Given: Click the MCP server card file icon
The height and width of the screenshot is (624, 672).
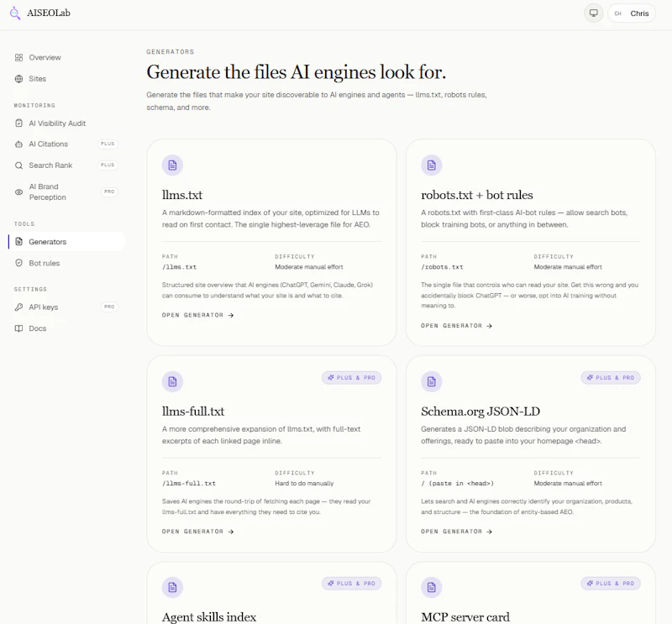Looking at the screenshot, I should coord(432,587).
